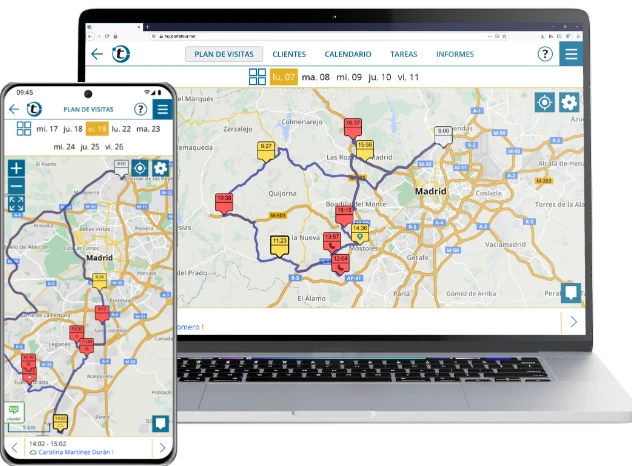The height and width of the screenshot is (466, 632).
Task: Select day mi. 24 on phone
Action: coord(64,147)
